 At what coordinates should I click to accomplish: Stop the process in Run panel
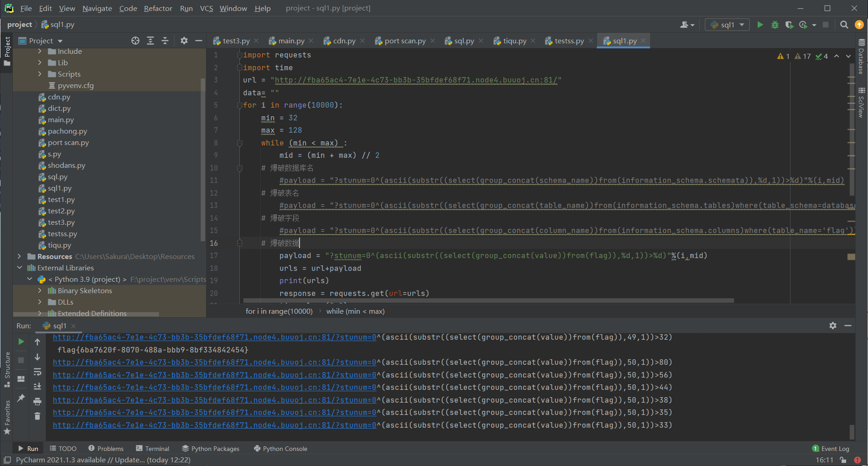click(x=21, y=360)
